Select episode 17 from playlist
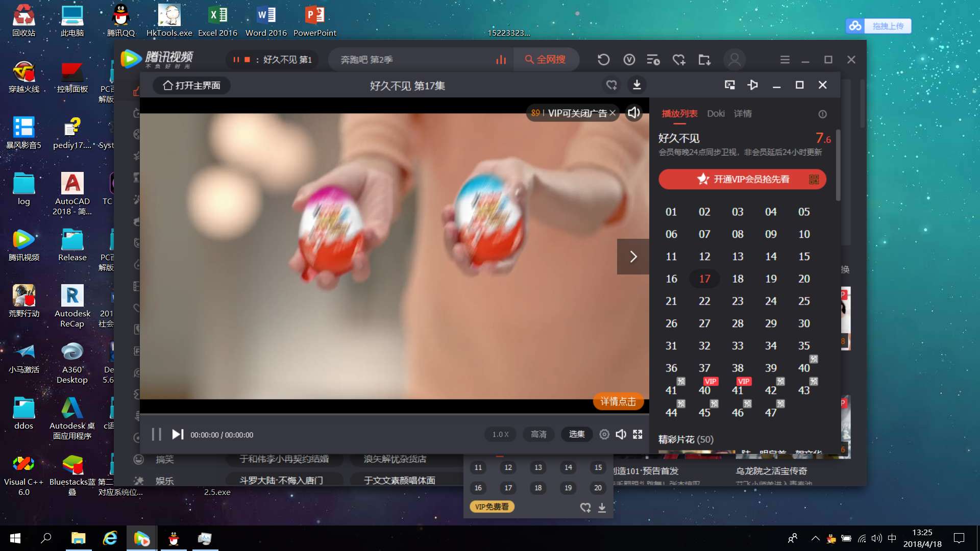 704,279
